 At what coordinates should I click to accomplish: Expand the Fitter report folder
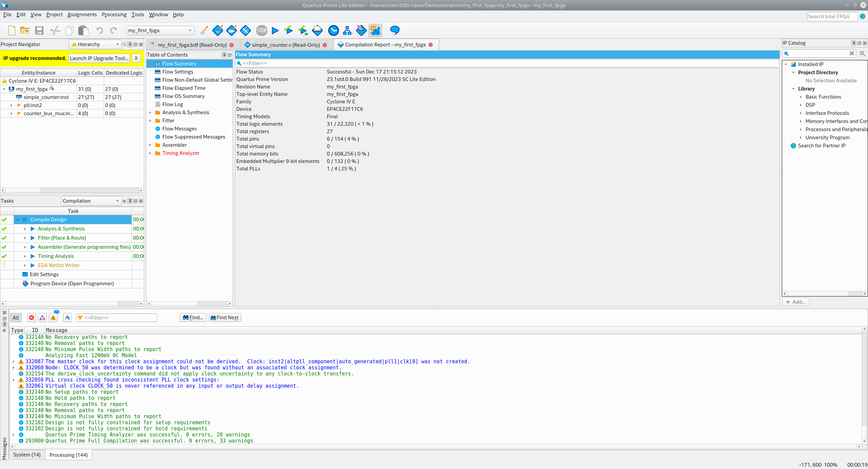tap(150, 121)
